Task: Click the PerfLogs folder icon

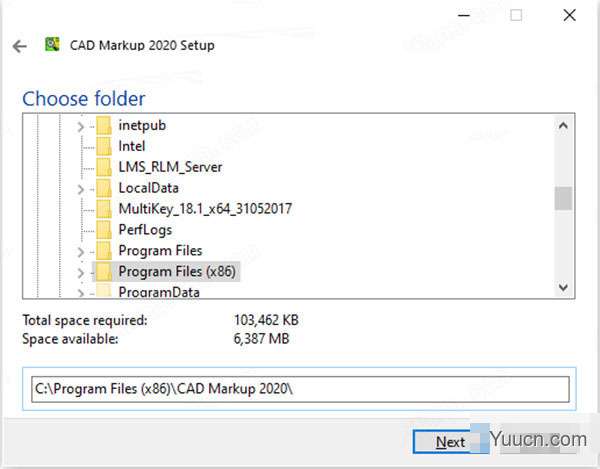Action: click(x=103, y=230)
